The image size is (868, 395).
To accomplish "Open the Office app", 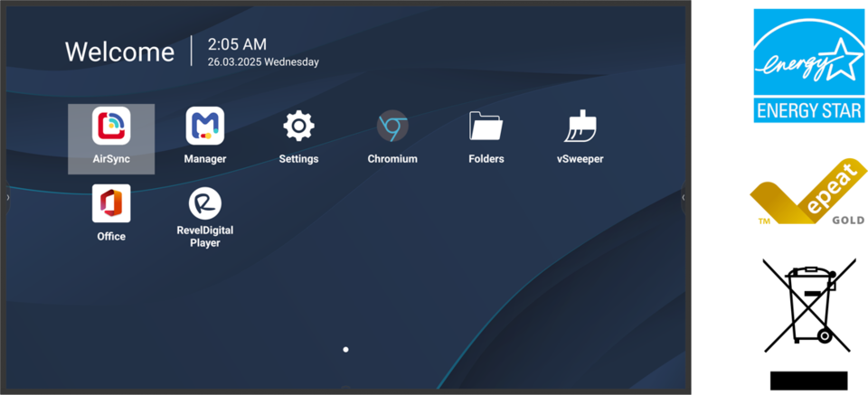I will click(111, 204).
